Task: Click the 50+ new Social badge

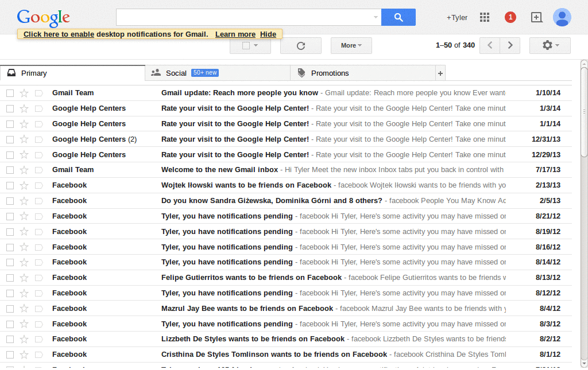Action: point(205,73)
